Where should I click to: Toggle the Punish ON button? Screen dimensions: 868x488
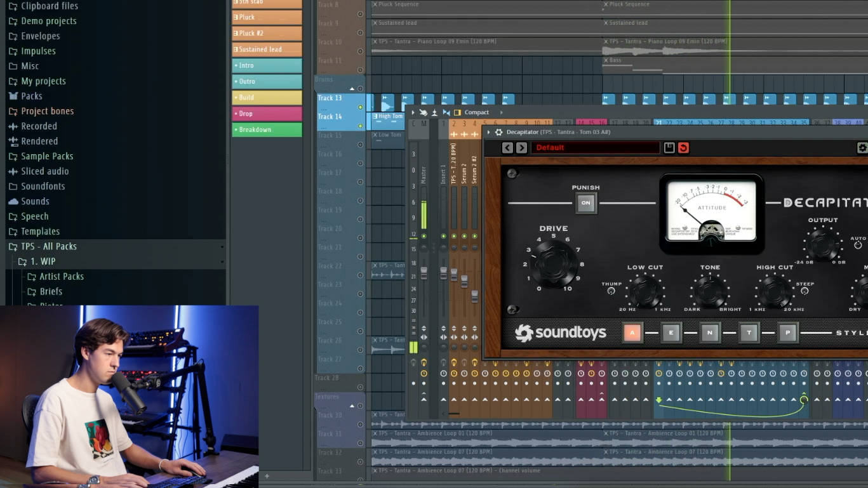(x=585, y=203)
